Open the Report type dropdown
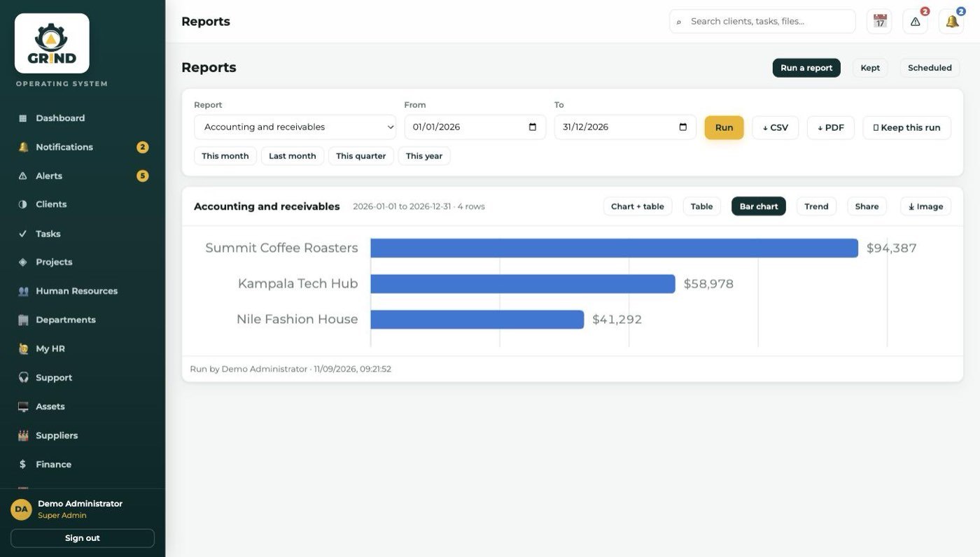This screenshot has height=557, width=980. tap(295, 127)
